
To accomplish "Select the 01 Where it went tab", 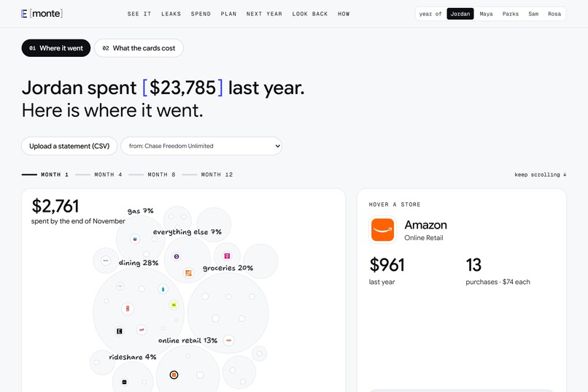I will coord(56,48).
